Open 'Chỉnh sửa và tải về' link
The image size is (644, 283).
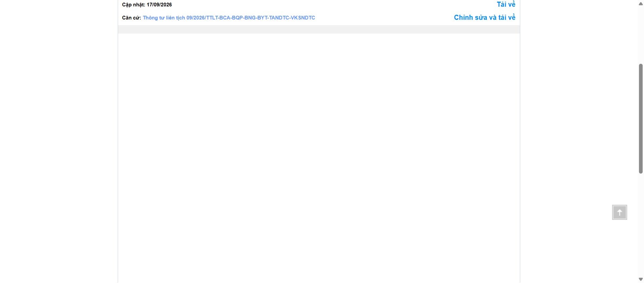485,17
